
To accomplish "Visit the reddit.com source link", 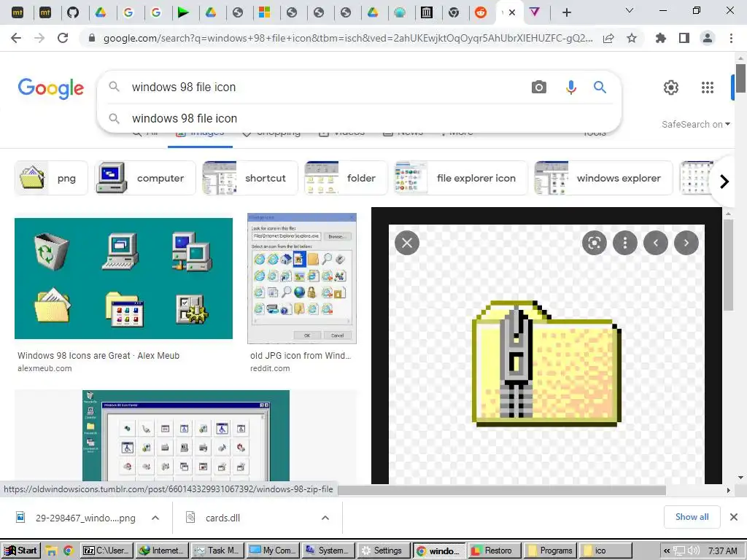I will pyautogui.click(x=270, y=368).
